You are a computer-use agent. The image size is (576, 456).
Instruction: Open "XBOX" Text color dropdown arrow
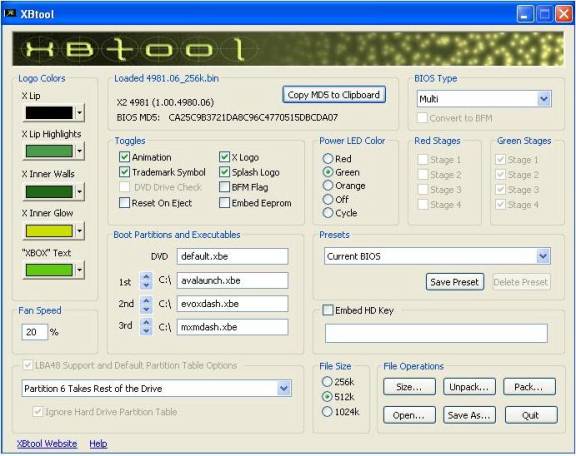(x=79, y=270)
